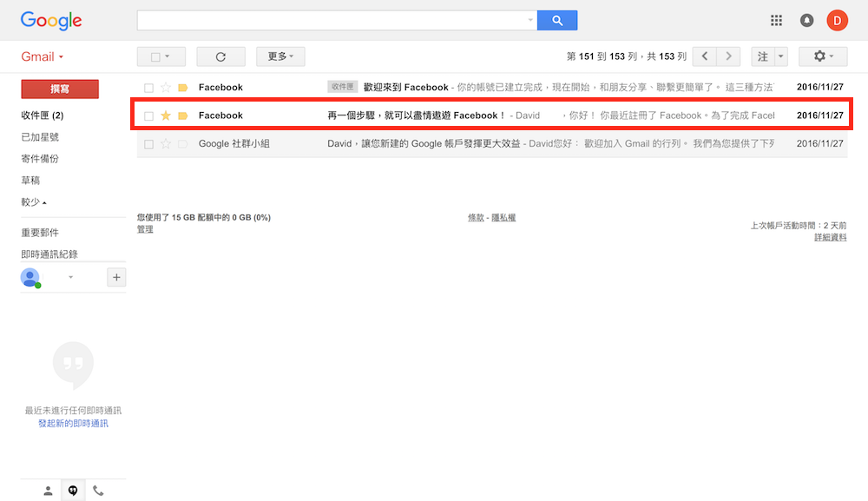The width and height of the screenshot is (868, 501).
Task: Open 收件匣 (2) inbox folder
Action: (42, 115)
